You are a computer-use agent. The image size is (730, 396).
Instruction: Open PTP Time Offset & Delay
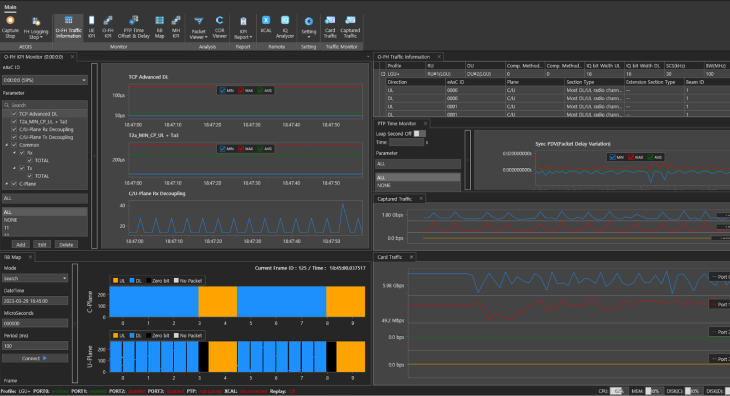pyautogui.click(x=134, y=27)
